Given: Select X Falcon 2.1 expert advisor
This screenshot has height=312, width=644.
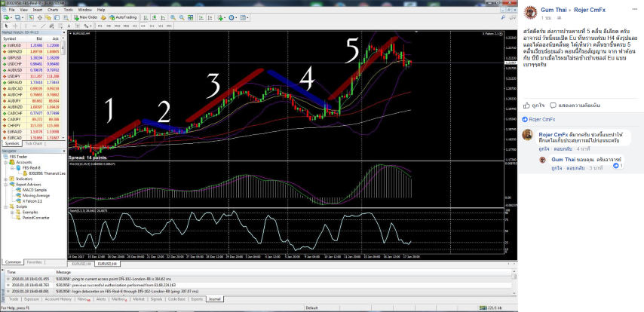Looking at the screenshot, I should click(32, 201).
